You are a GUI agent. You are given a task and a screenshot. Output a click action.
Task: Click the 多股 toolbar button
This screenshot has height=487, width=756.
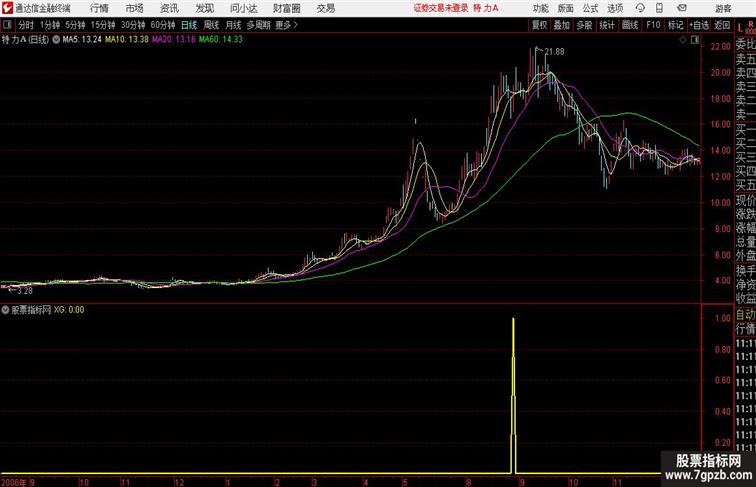(584, 25)
